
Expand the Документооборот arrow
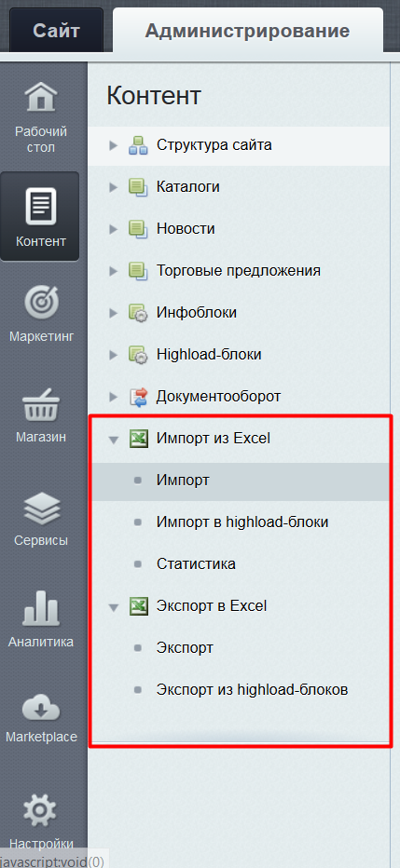pyautogui.click(x=114, y=397)
